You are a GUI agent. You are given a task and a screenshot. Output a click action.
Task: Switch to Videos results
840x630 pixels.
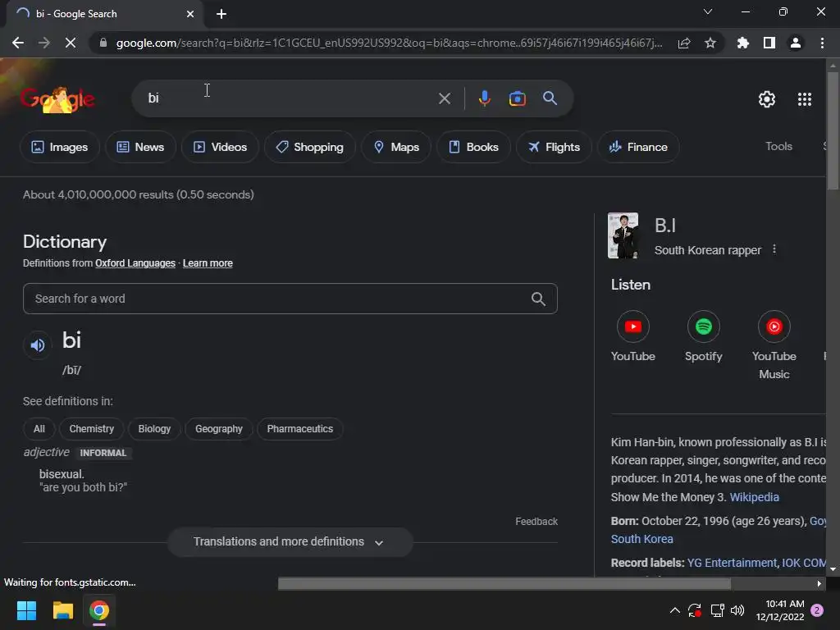(220, 147)
